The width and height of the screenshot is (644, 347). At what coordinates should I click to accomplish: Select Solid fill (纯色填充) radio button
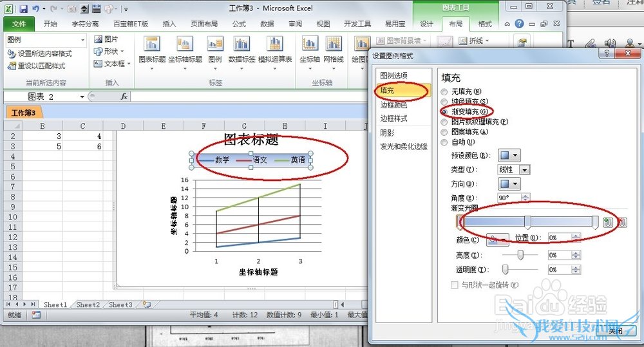444,102
